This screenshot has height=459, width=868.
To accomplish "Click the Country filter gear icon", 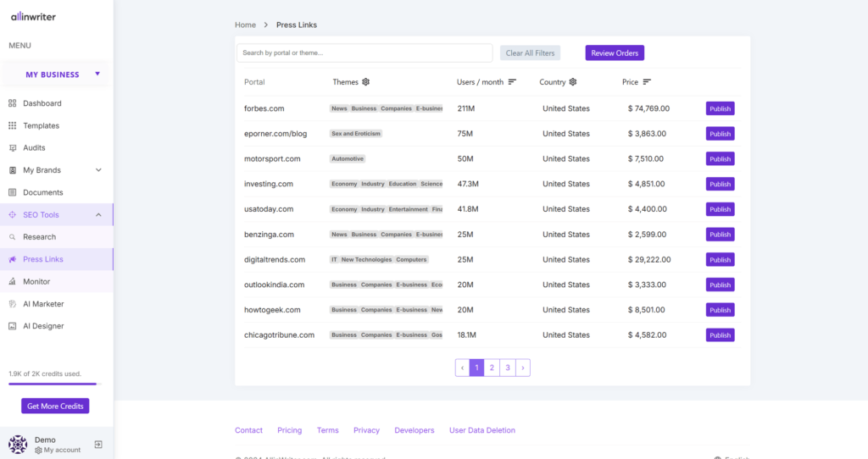I will point(573,82).
